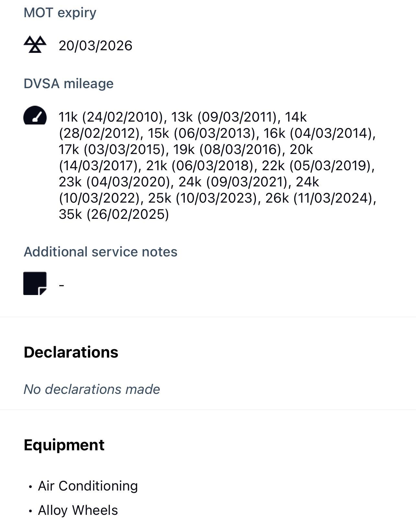The width and height of the screenshot is (416, 532).
Task: Click the No declarations made text
Action: (92, 389)
